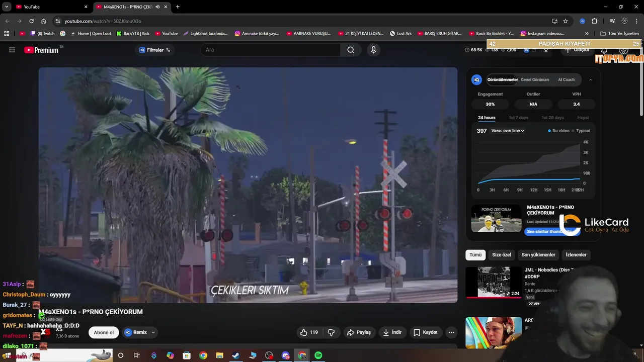
Task: Click the address bar URL
Action: coord(103,21)
